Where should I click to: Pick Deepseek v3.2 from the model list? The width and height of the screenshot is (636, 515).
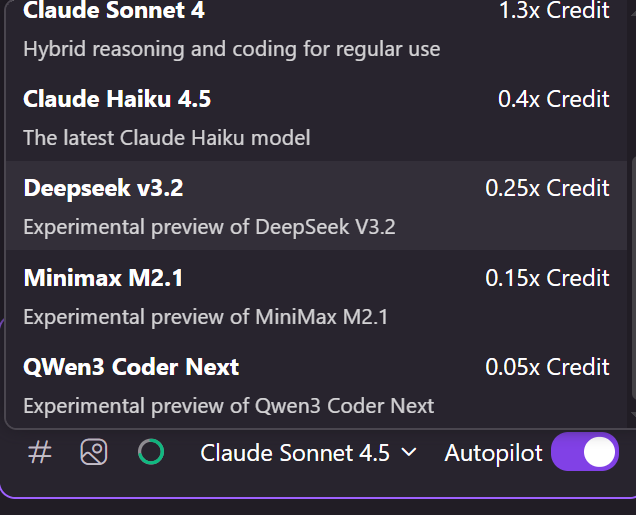click(103, 188)
